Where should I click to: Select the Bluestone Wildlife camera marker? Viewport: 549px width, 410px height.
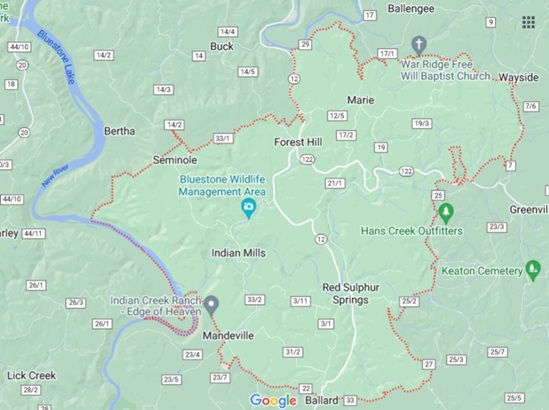coord(249,208)
